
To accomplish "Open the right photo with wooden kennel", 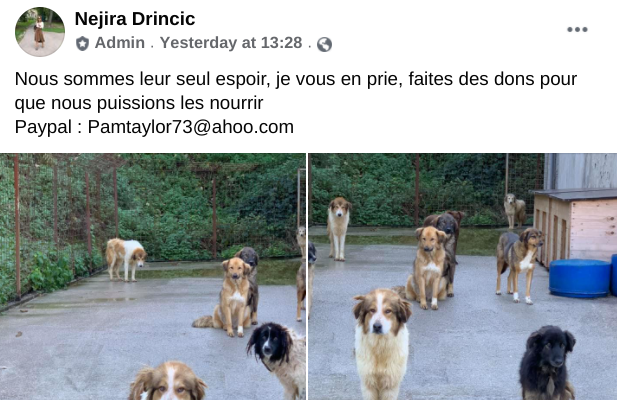I will point(463,276).
